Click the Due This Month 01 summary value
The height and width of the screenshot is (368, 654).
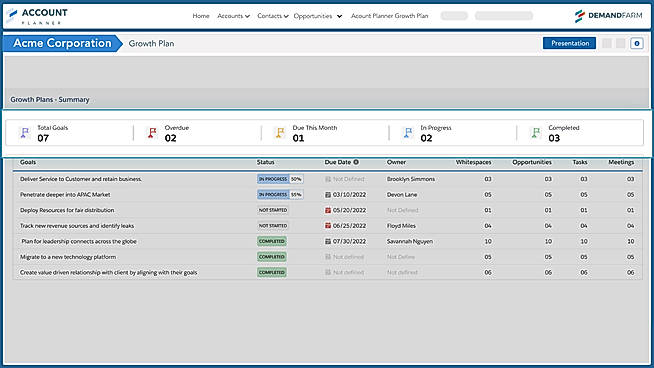(x=298, y=138)
